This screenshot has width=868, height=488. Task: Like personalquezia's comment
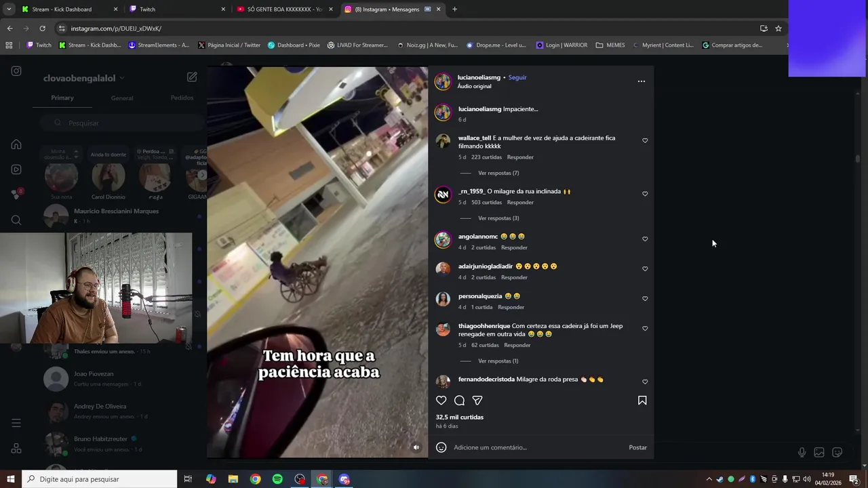coord(645,299)
